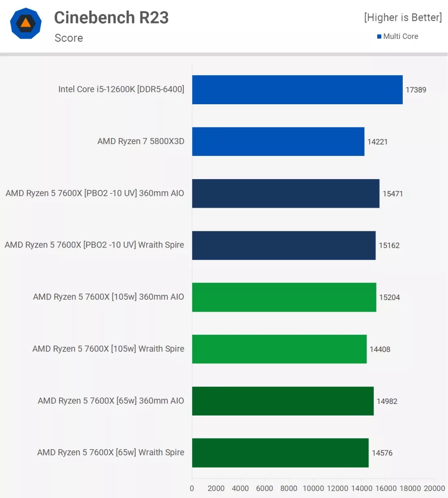Viewport: 448px width, 498px height.
Task: Click the Multi Core legend label
Action: coord(400,36)
